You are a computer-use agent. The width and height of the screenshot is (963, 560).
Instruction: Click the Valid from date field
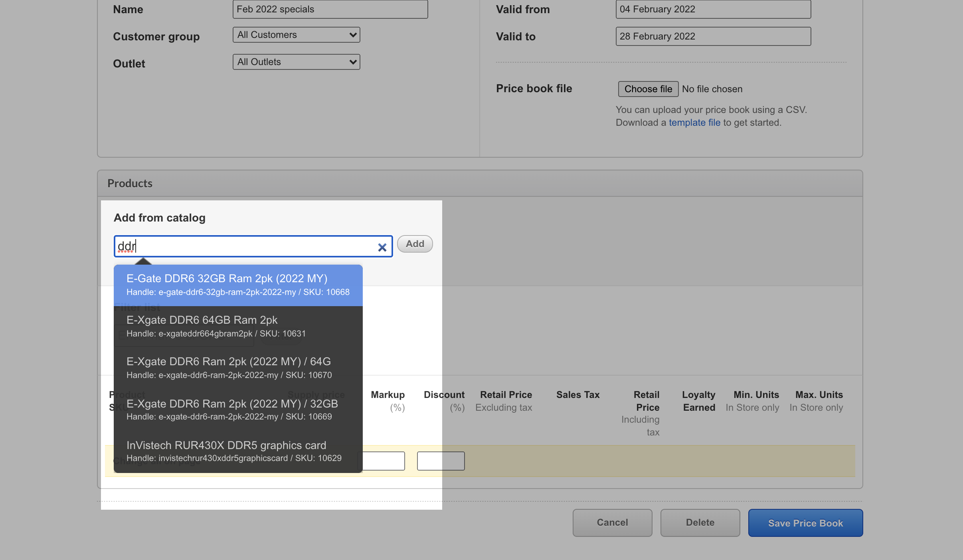(713, 9)
